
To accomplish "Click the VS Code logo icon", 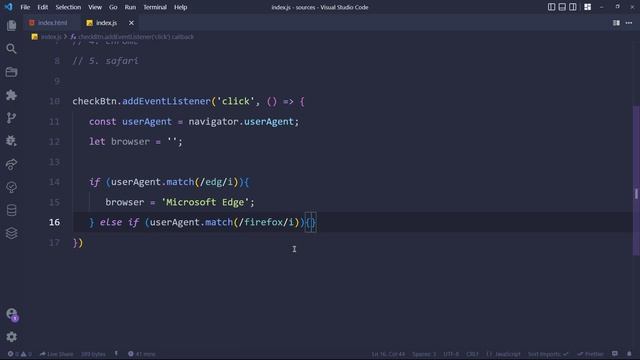I will (9, 7).
